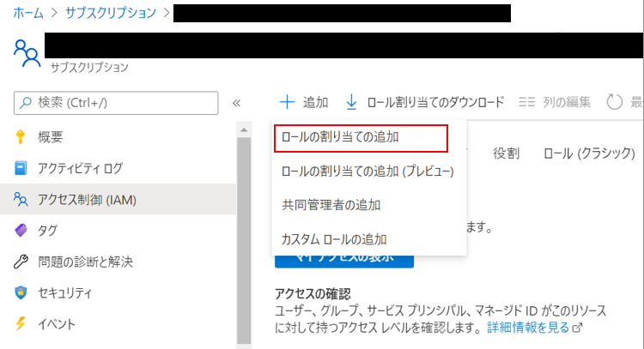The height and width of the screenshot is (349, 644).
Task: Click the サブスクリプション subtitle under the title
Action: 89,67
